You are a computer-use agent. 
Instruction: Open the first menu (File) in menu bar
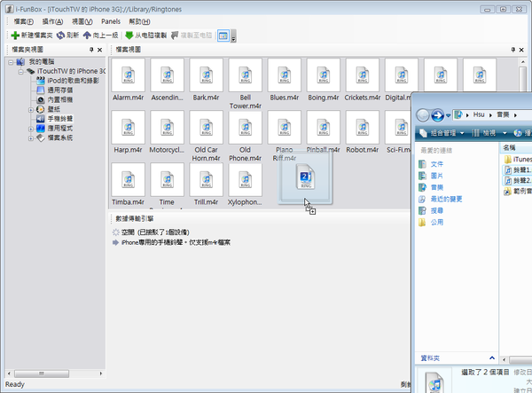(x=23, y=21)
